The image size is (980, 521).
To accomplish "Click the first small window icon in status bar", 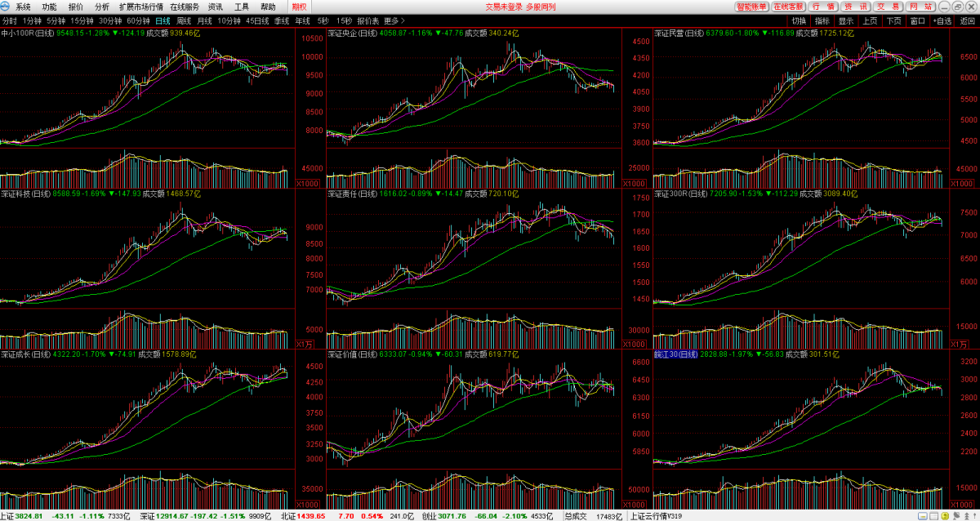I will click(923, 516).
